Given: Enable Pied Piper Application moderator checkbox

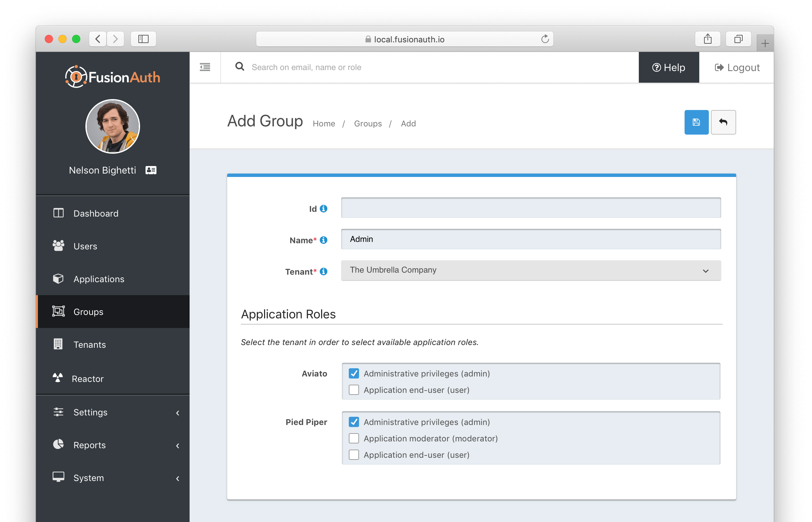Looking at the screenshot, I should click(x=353, y=438).
